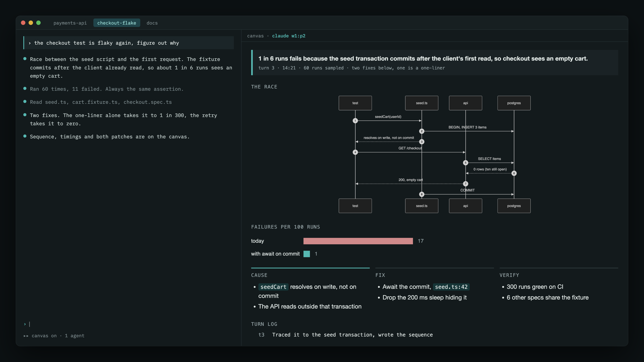Click the 'COMMIT' message label
Image resolution: width=644 pixels, height=362 pixels.
(x=468, y=190)
